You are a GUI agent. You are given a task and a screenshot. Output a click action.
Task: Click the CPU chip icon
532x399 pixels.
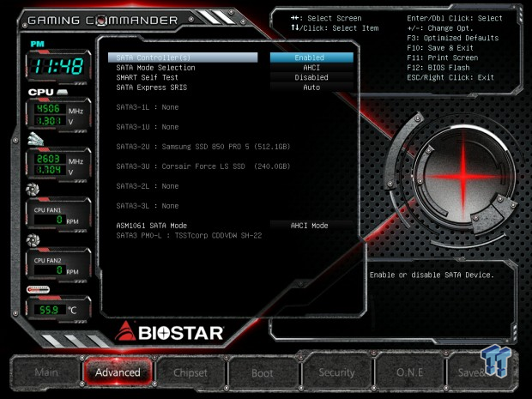pyautogui.click(x=62, y=92)
